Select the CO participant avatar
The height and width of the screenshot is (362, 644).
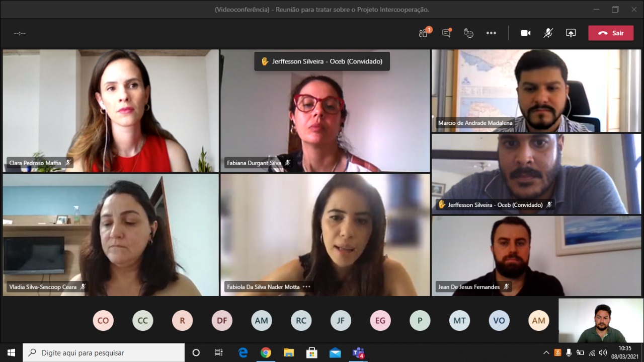tap(103, 321)
